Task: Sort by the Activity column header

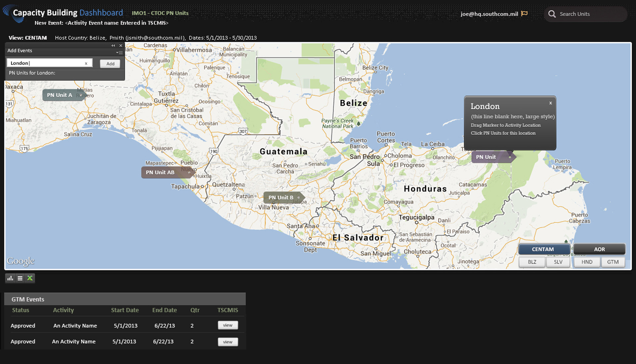Action: point(63,310)
